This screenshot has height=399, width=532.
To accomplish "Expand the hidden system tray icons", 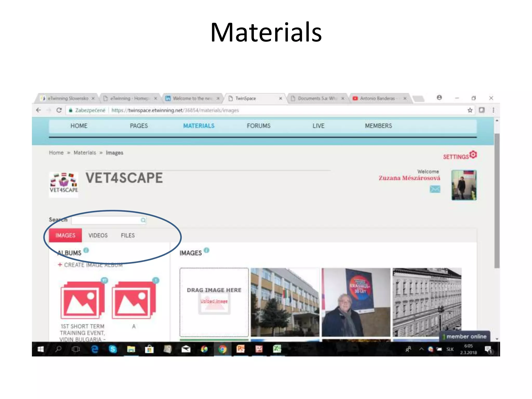I will (x=421, y=349).
